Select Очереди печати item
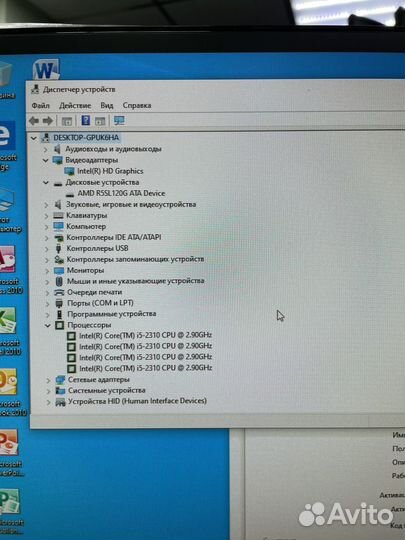Viewport: 405px width, 540px height. coord(95,292)
